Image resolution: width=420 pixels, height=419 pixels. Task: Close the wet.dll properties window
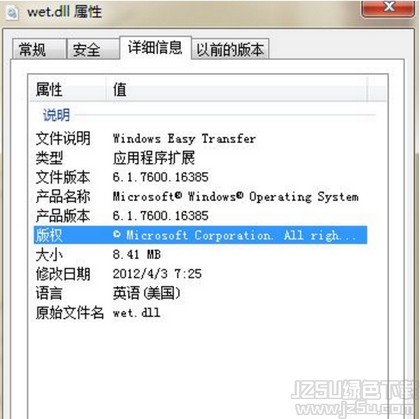click(388, 7)
